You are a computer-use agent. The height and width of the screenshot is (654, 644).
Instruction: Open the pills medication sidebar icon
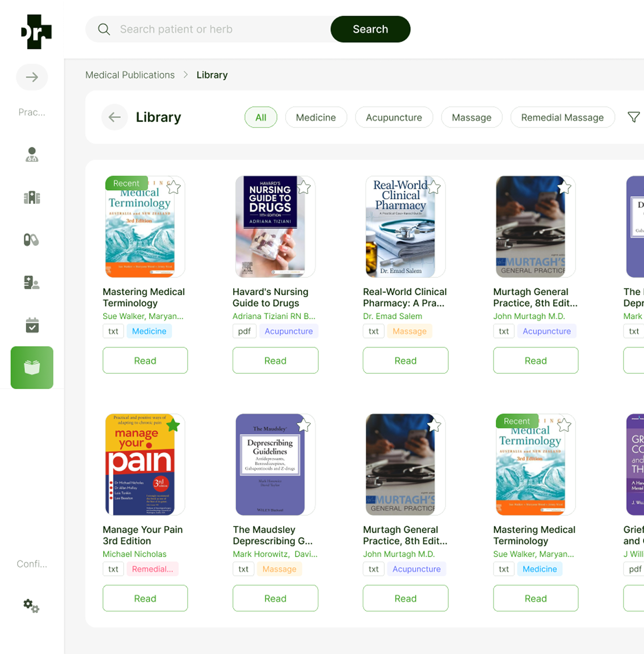coord(31,240)
